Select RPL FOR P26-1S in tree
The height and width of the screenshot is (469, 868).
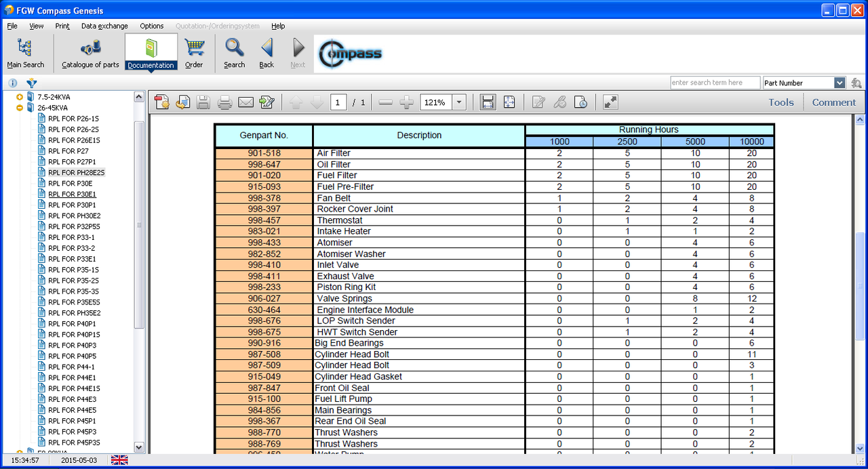[73, 119]
